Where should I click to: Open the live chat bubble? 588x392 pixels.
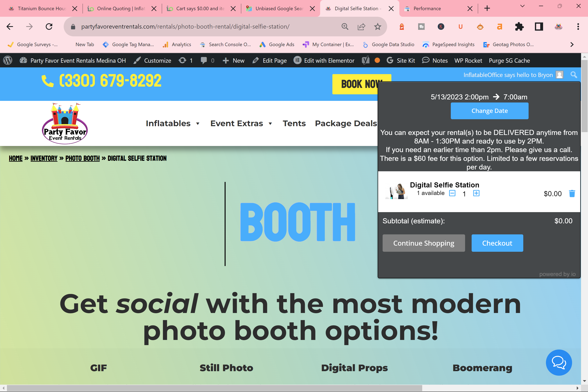[559, 363]
